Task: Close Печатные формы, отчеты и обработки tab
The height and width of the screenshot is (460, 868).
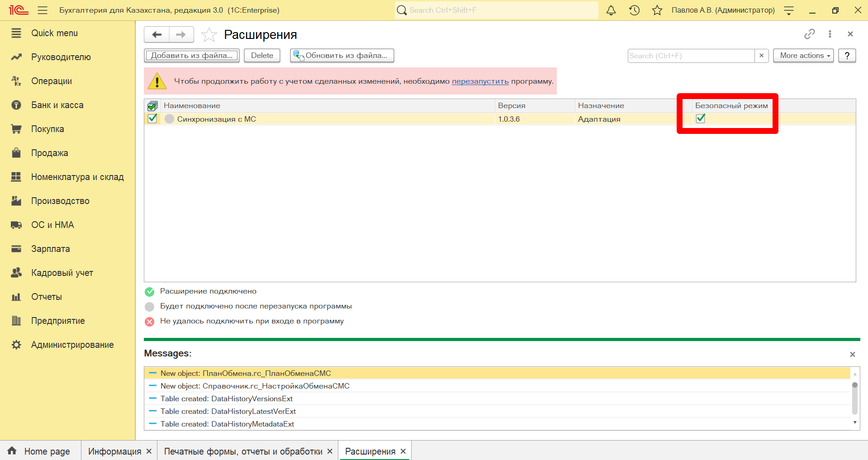Action: pyautogui.click(x=330, y=451)
